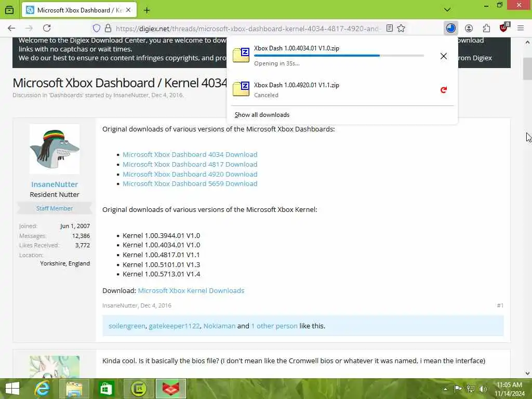Select the Microsoft Xbox Dashboard tab
The width and height of the screenshot is (532, 399).
[79, 10]
